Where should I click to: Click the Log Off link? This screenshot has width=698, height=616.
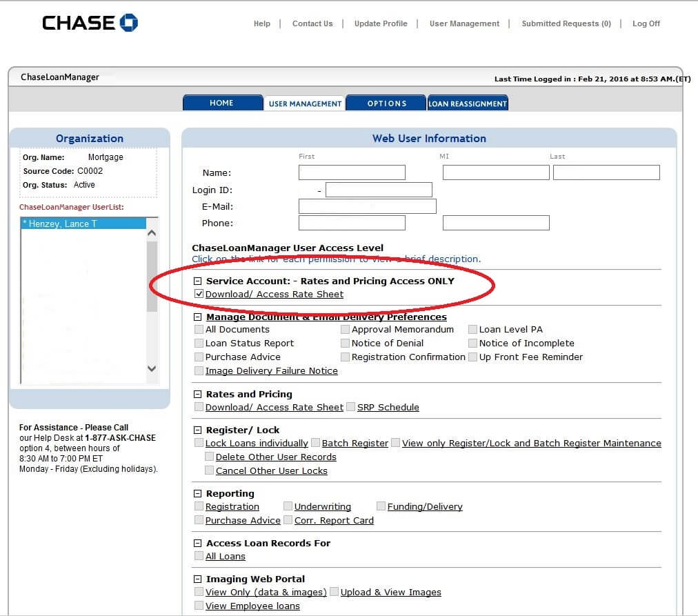point(645,23)
